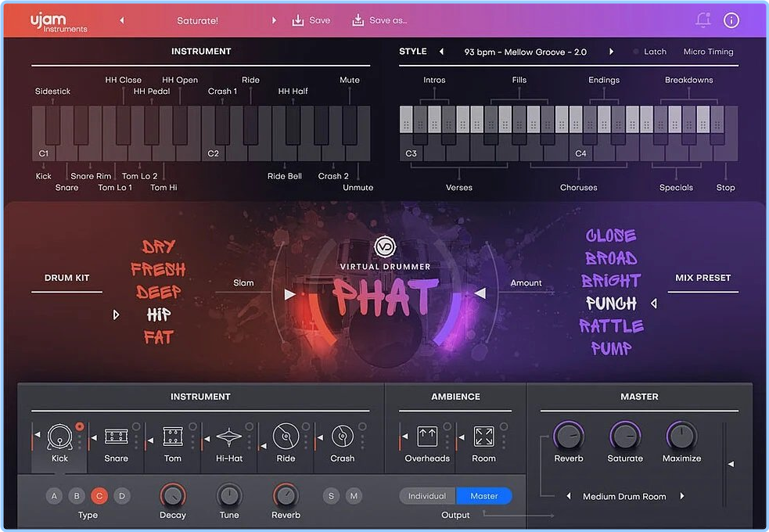769x532 pixels.
Task: Select the Tom instrument icon
Action: [173, 436]
